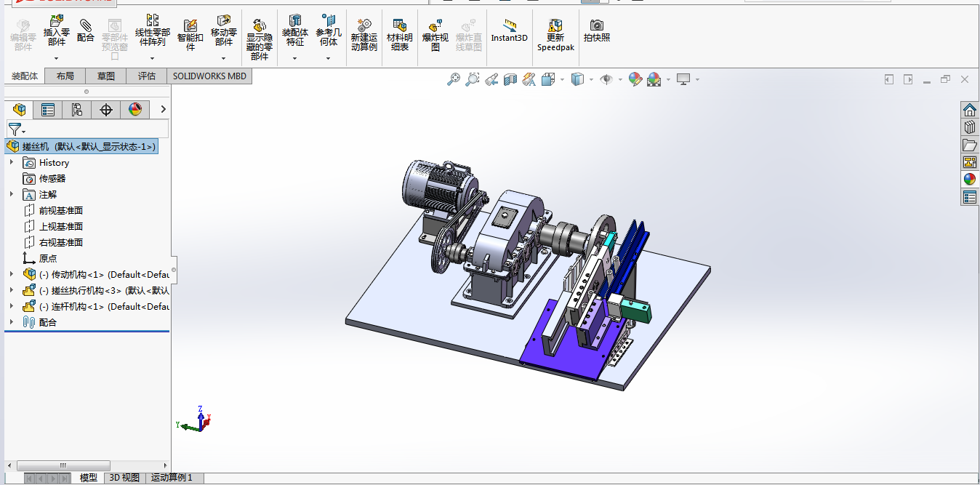Open SOLIDWORKS Resources home icon in task pane
The image size is (980, 485).
tap(970, 111)
